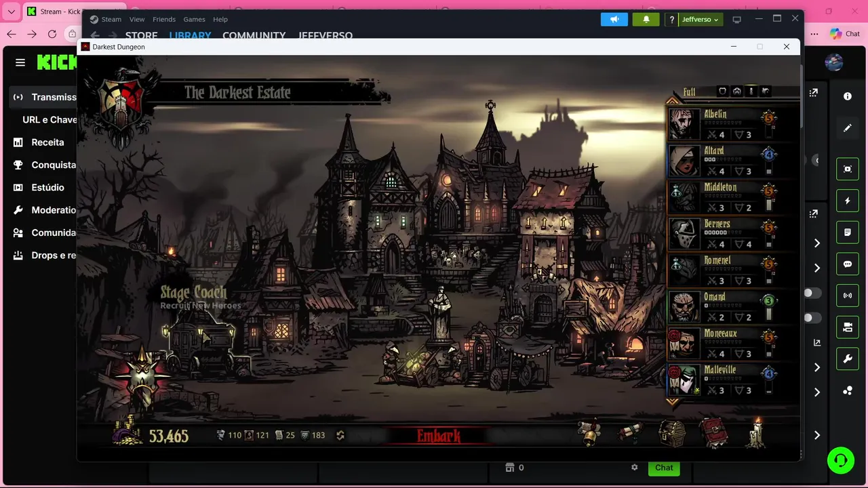Select hero Middleton in the roster
This screenshot has width=868, height=488.
723,197
